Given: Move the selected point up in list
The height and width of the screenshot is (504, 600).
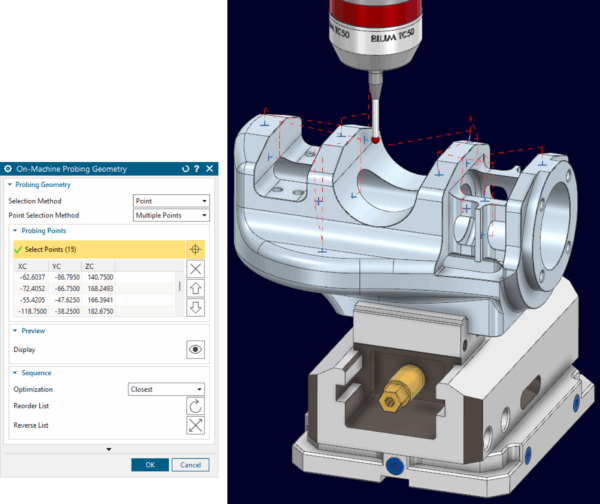Looking at the screenshot, I should click(196, 288).
